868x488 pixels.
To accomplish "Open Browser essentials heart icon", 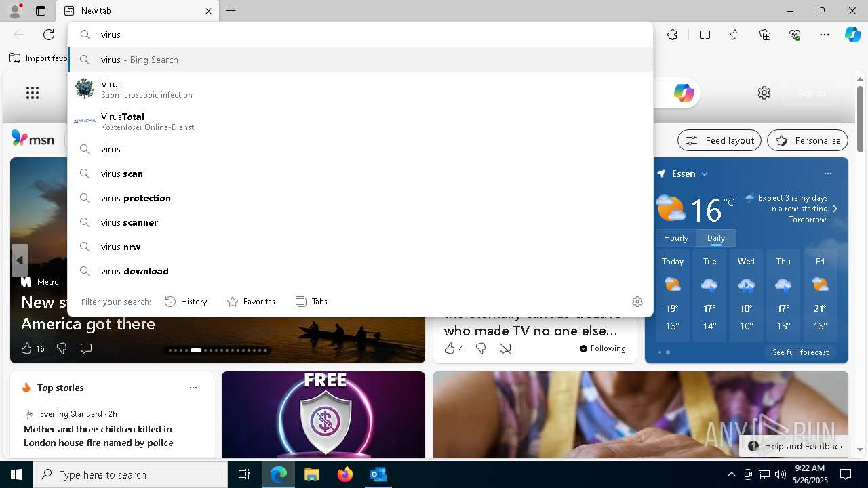I will (795, 35).
